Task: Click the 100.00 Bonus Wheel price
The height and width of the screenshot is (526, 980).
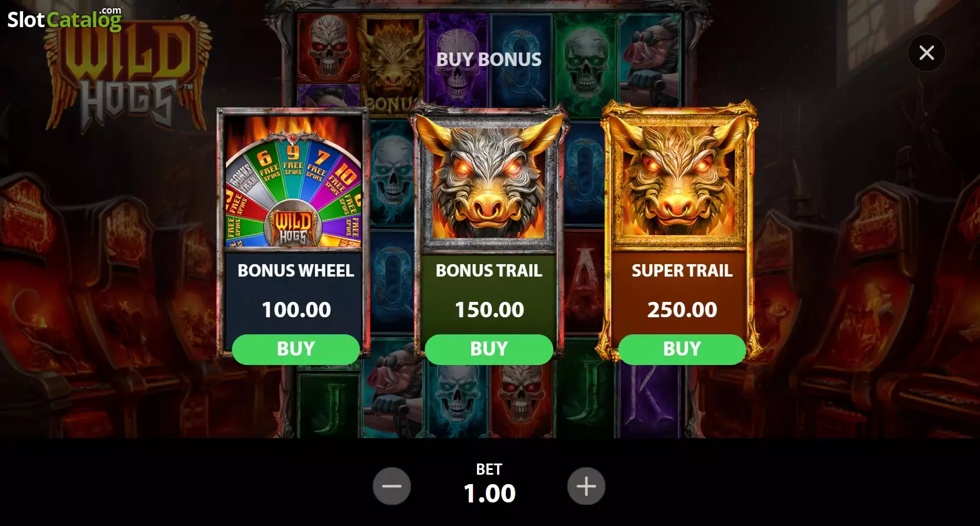Action: point(296,310)
